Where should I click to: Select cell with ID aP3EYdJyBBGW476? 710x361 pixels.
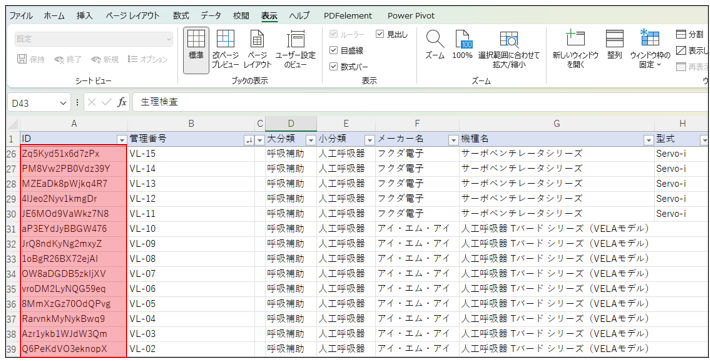[74, 229]
